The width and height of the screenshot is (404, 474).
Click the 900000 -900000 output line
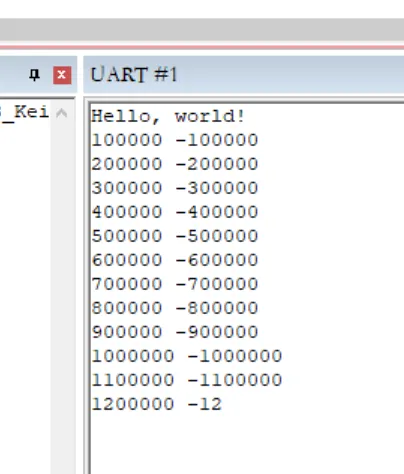click(x=175, y=332)
